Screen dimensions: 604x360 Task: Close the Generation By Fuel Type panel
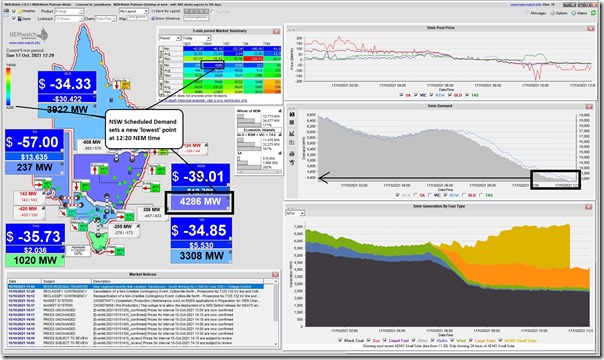tap(589, 207)
